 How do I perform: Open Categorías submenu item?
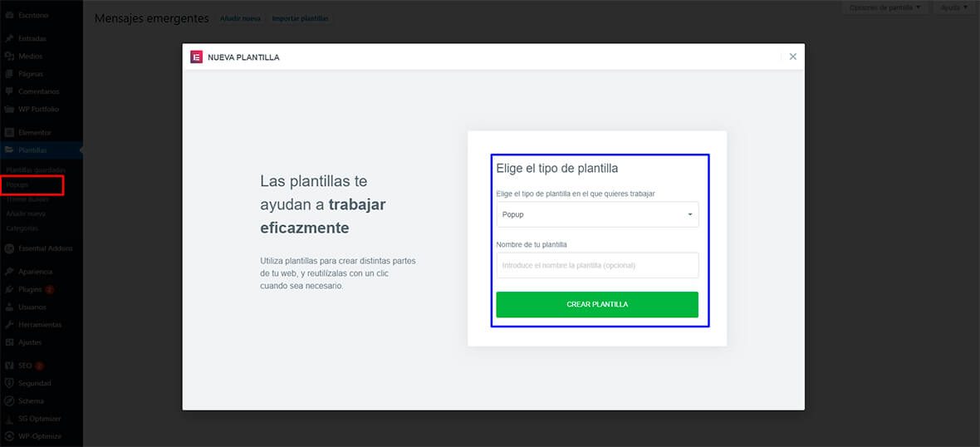(22, 228)
